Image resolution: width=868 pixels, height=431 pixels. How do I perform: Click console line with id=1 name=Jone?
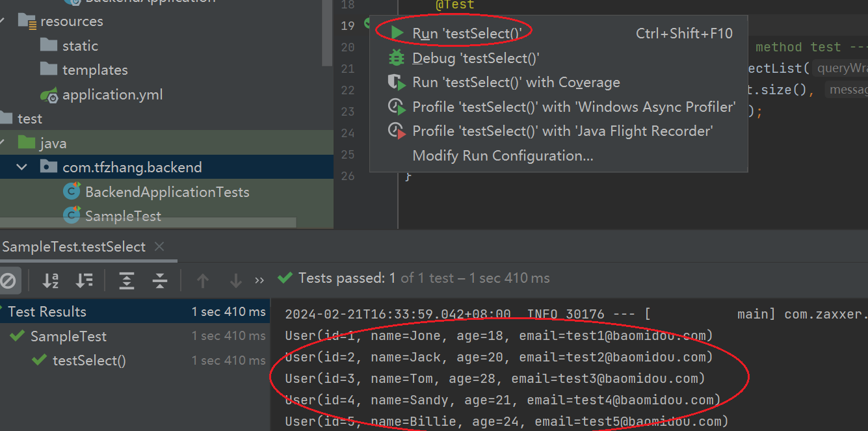coord(499,336)
